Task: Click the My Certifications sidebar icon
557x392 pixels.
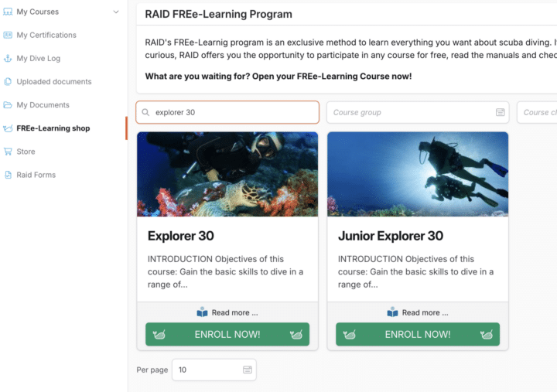Action: [x=8, y=35]
